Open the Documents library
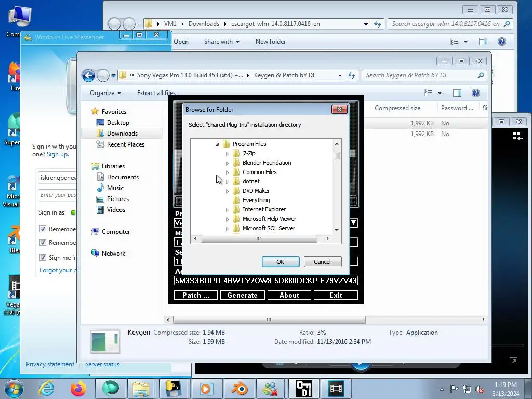The image size is (532, 399). (x=123, y=177)
